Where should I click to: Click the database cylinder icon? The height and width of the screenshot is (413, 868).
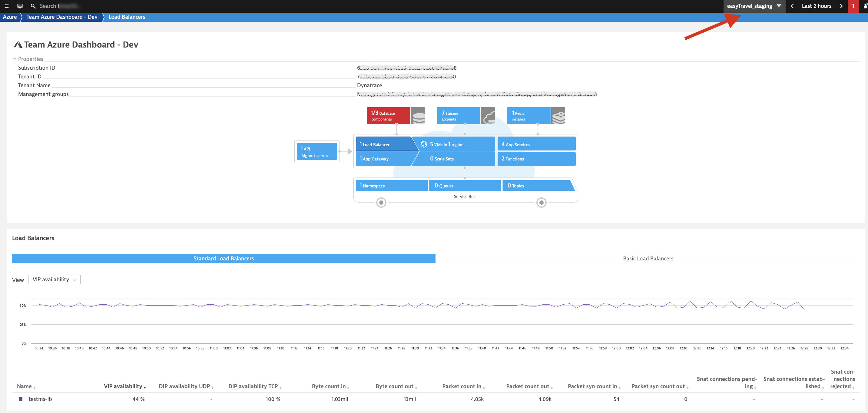(418, 116)
